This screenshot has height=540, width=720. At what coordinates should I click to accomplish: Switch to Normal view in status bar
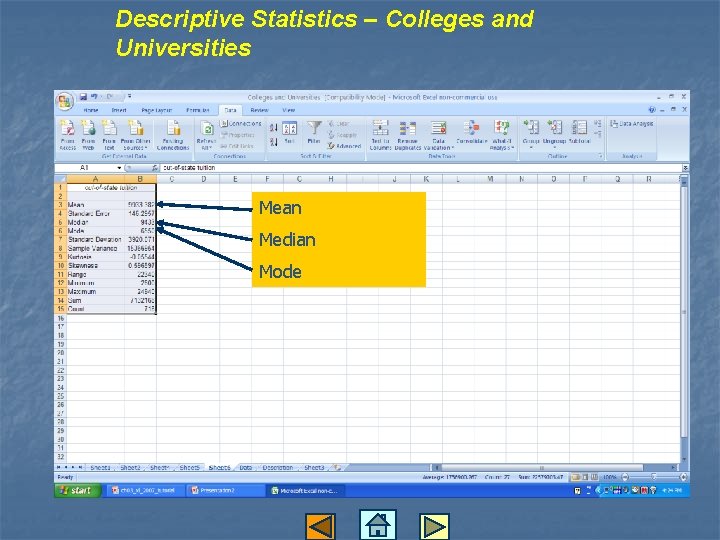[x=576, y=477]
